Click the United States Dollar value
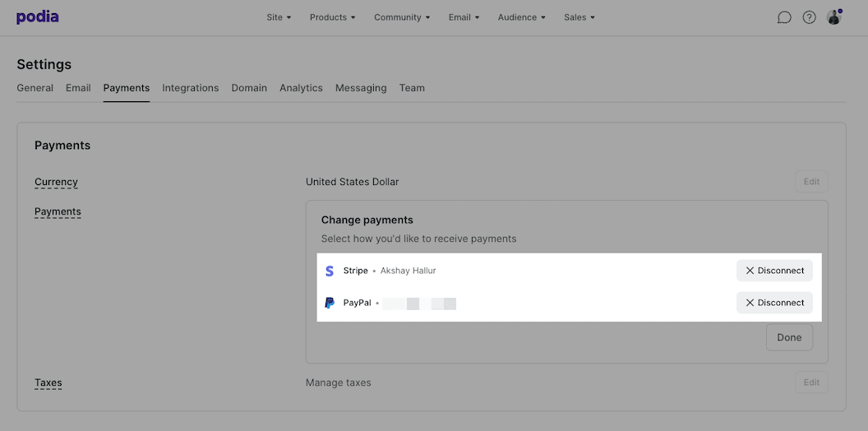This screenshot has height=431, width=868. click(352, 182)
